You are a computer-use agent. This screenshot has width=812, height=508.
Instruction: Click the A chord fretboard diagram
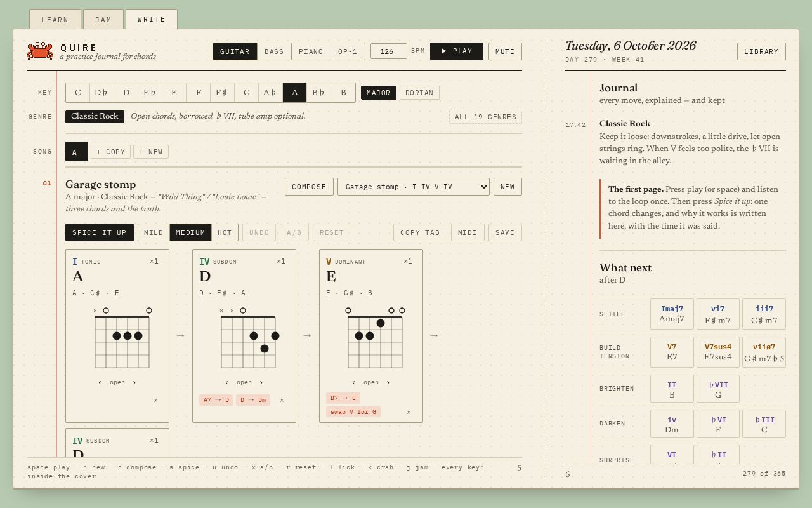click(122, 338)
